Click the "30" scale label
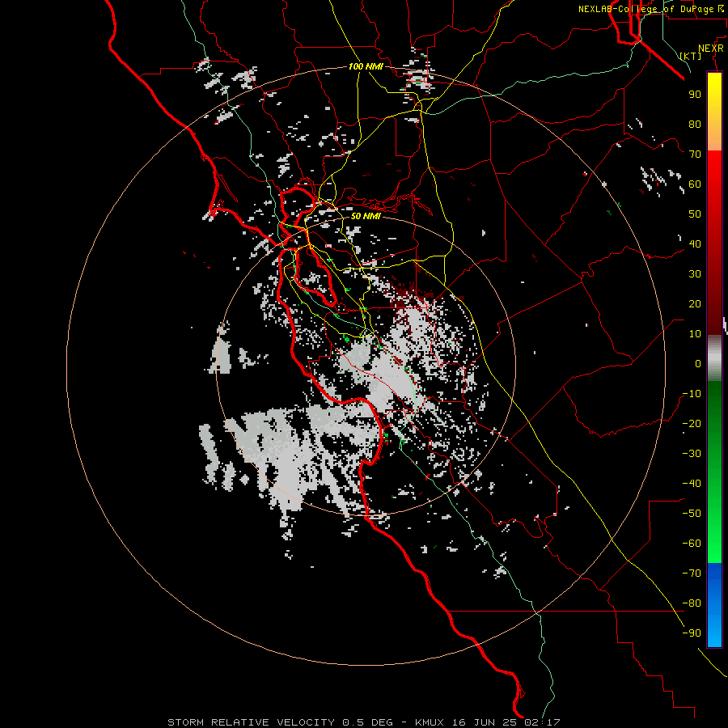The height and width of the screenshot is (728, 728). (695, 274)
